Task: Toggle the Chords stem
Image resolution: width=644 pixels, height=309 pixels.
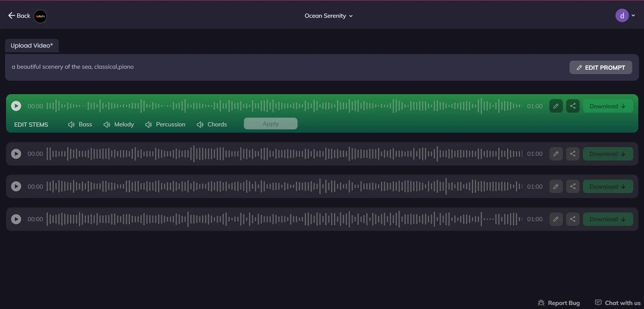Action: click(200, 125)
